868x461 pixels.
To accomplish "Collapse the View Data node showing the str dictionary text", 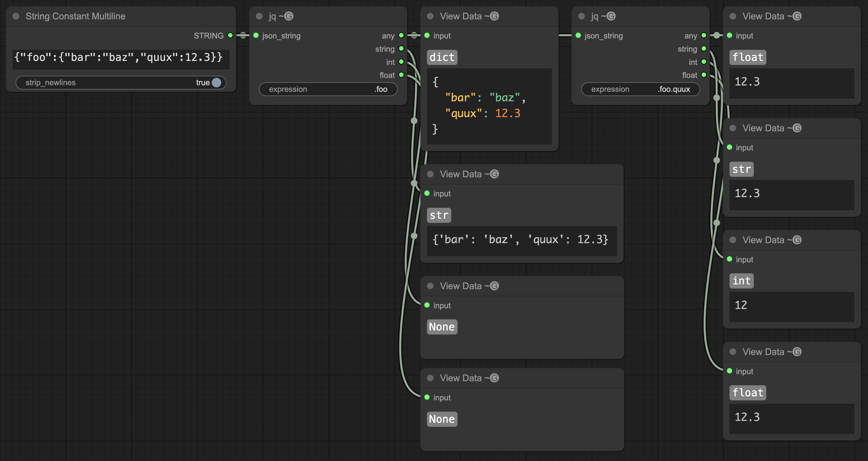I will coord(430,174).
